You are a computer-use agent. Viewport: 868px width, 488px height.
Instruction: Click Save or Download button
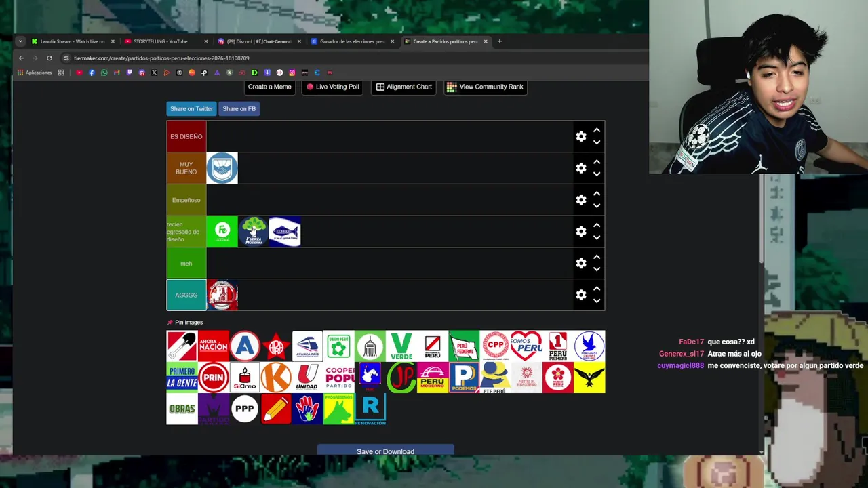tap(385, 451)
